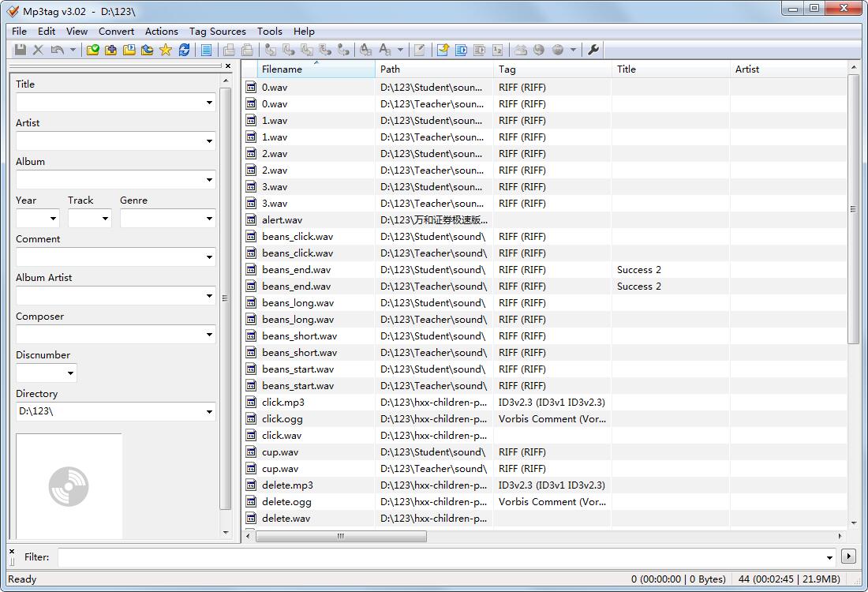Close the tag panel with its X
The image size is (868, 592).
point(227,66)
